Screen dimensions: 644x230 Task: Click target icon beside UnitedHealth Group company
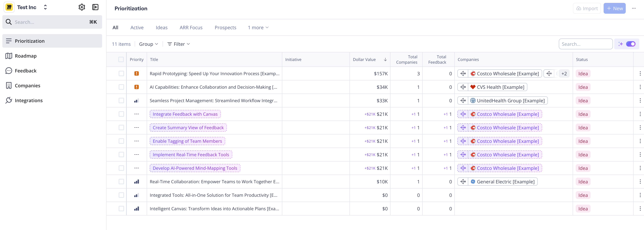point(463,101)
